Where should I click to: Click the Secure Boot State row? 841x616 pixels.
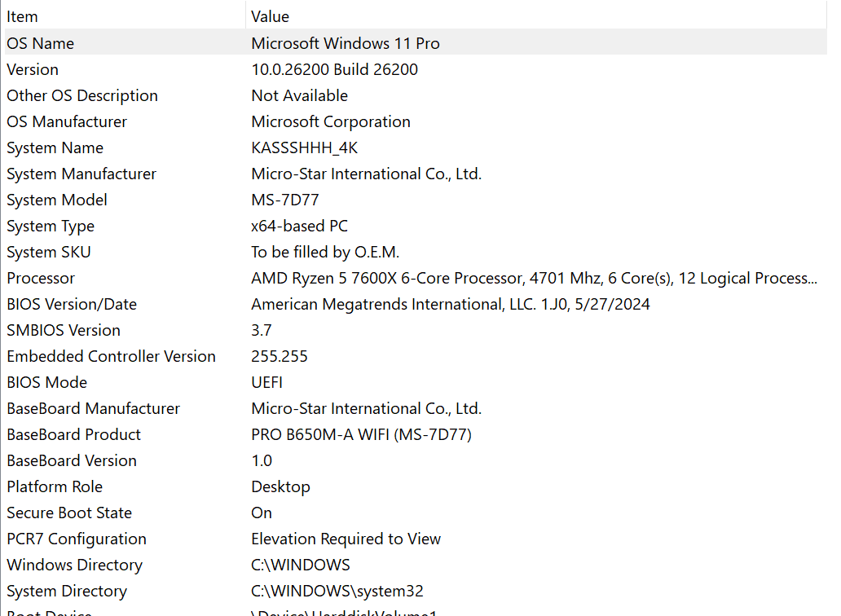(69, 513)
